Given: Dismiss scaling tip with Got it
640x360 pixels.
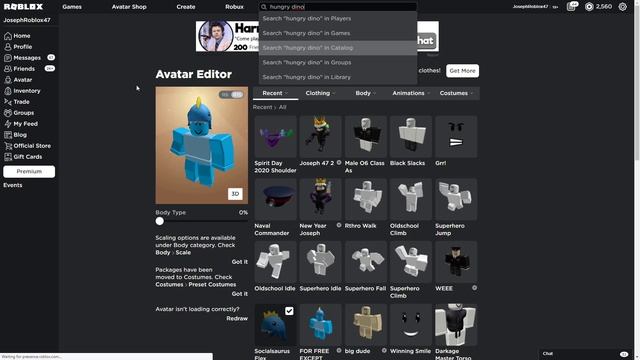Looking at the screenshot, I should click(240, 262).
